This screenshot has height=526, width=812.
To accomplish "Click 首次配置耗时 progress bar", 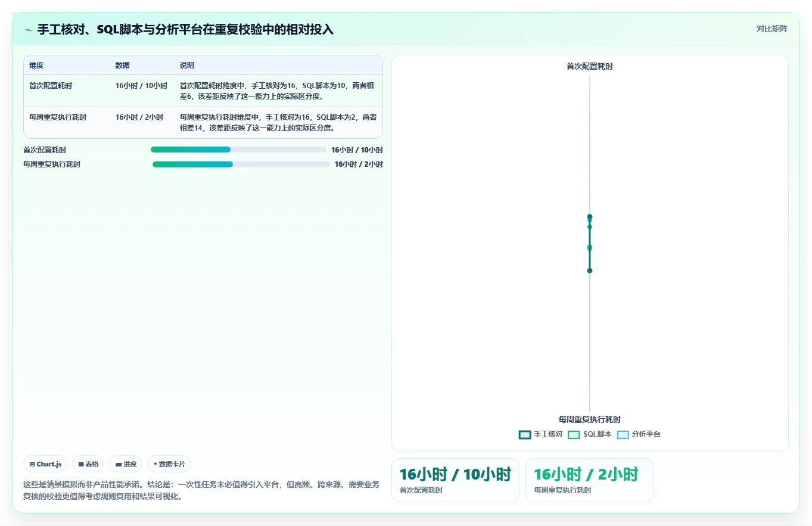I will (238, 150).
